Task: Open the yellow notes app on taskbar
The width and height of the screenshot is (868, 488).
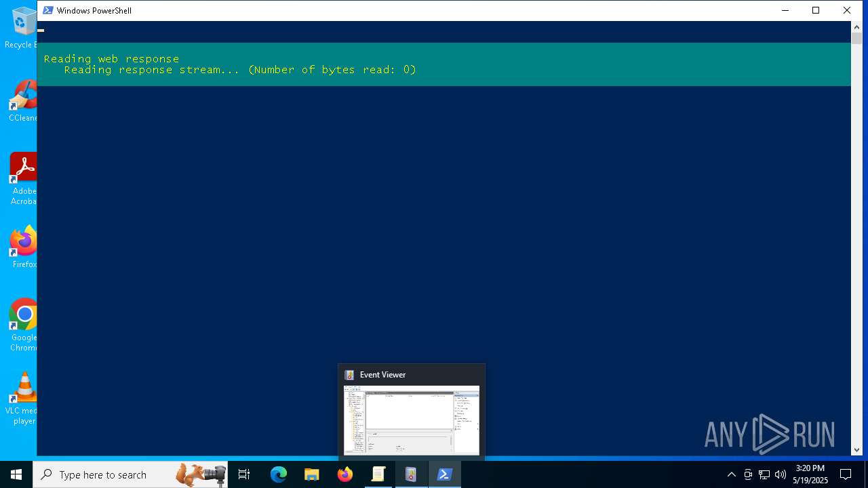Action: tap(378, 474)
